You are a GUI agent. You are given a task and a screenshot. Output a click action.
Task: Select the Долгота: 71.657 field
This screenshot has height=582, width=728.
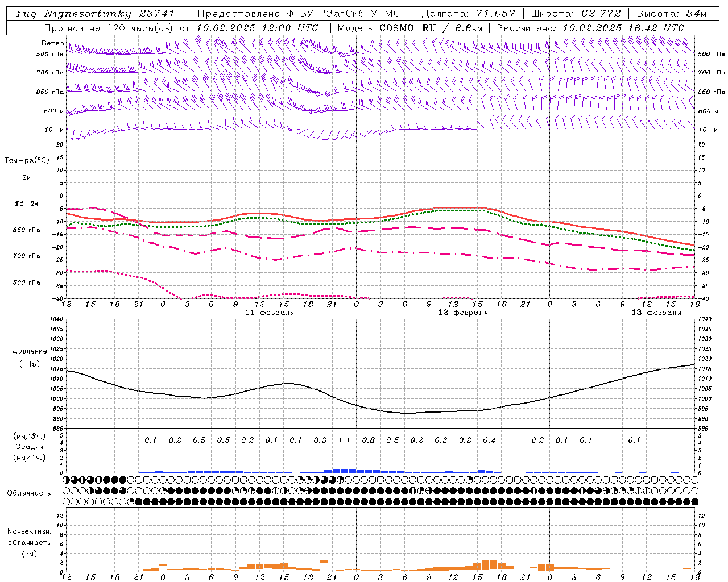point(469,14)
